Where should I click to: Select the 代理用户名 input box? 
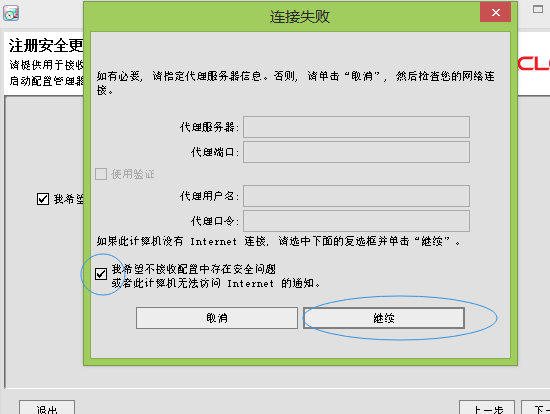pos(356,196)
